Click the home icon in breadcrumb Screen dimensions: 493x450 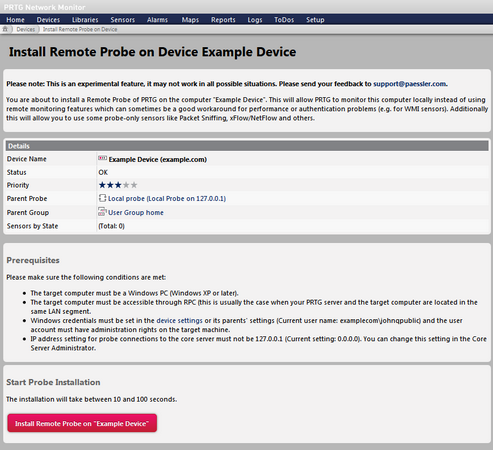point(5,29)
